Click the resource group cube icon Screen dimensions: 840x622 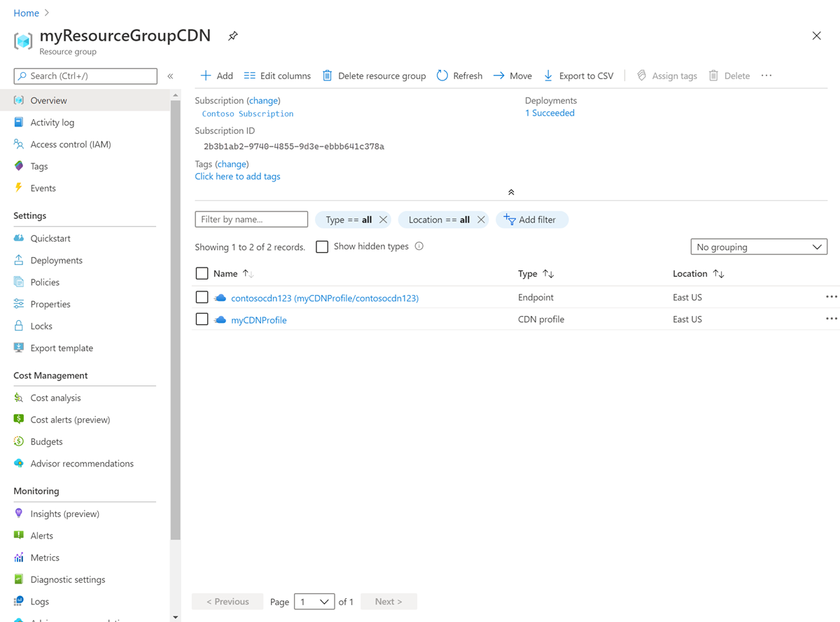(x=23, y=41)
